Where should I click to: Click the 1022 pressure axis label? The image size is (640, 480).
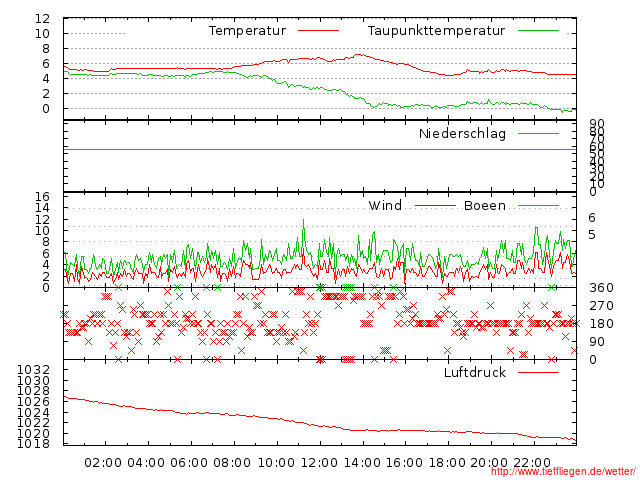pyautogui.click(x=33, y=422)
